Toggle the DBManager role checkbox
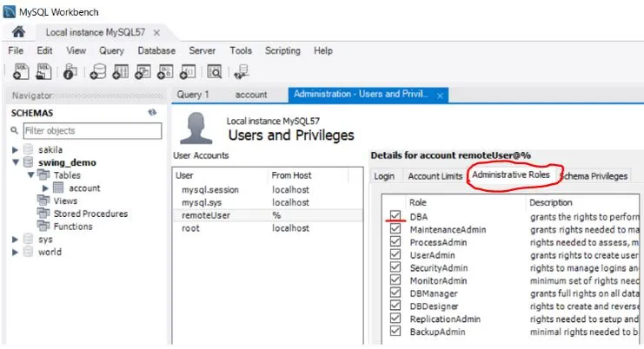 click(395, 293)
